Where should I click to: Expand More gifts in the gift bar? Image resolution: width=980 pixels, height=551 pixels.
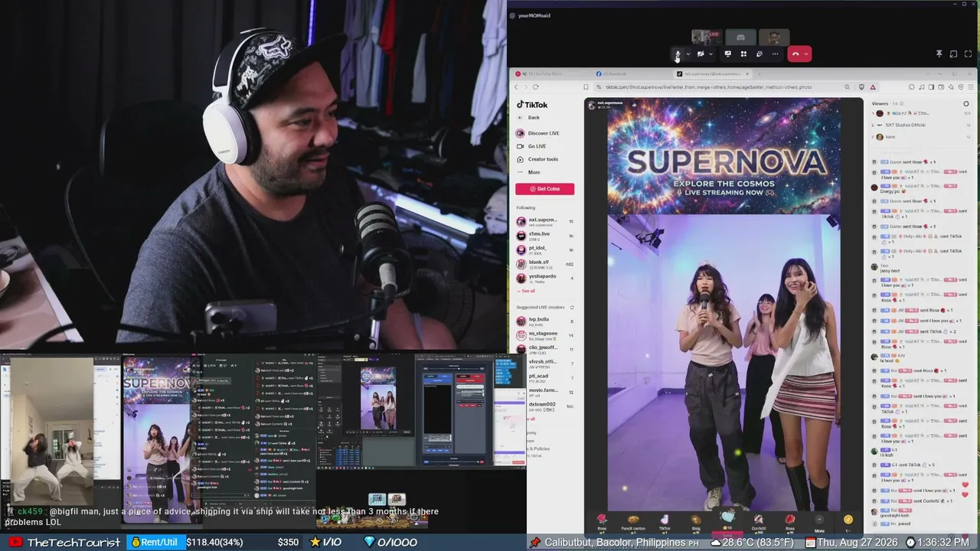[x=819, y=523]
